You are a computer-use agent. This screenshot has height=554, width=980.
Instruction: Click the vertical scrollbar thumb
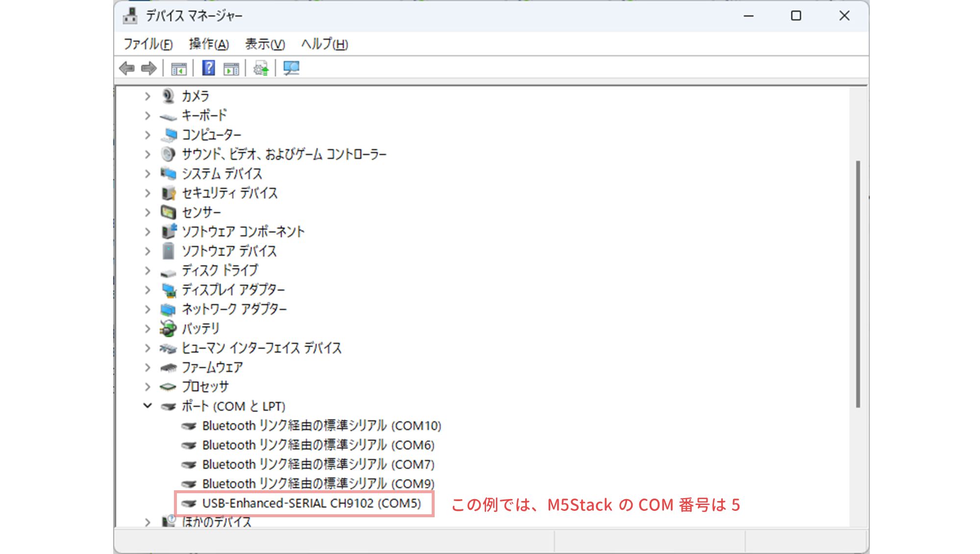[857, 284]
